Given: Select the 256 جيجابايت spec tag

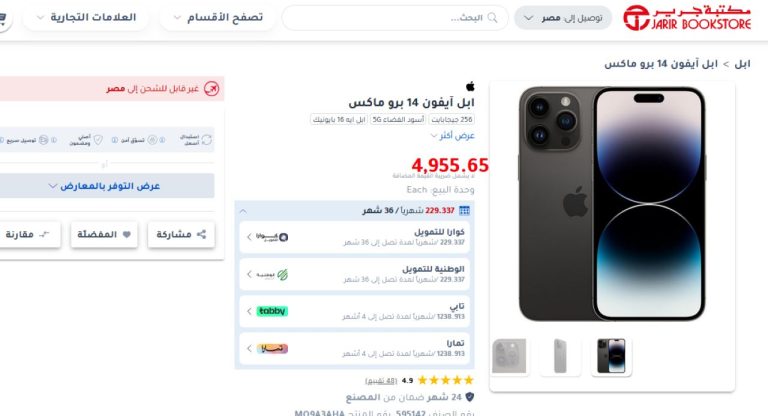Looking at the screenshot, I should [452, 119].
